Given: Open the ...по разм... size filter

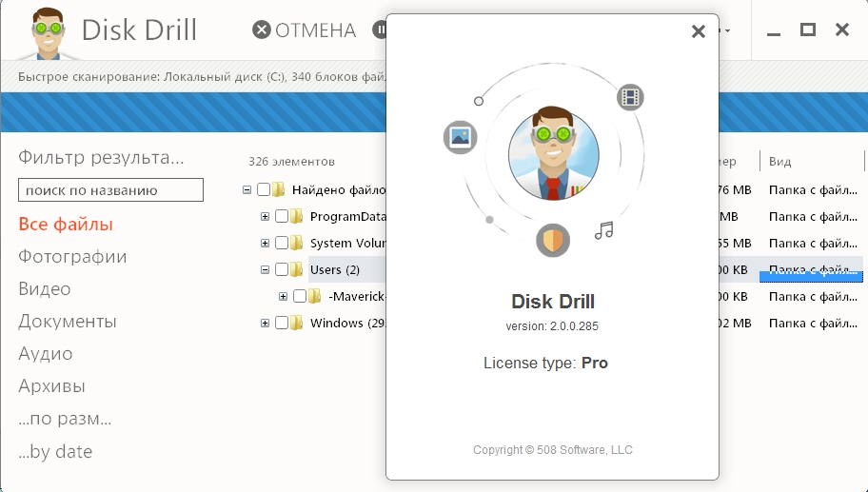Looking at the screenshot, I should (x=65, y=419).
